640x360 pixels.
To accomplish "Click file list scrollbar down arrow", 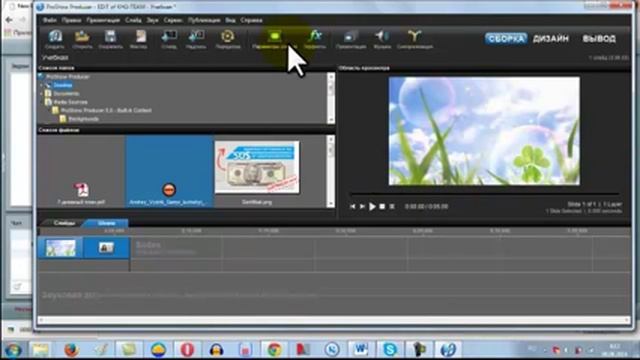I will pos(331,203).
